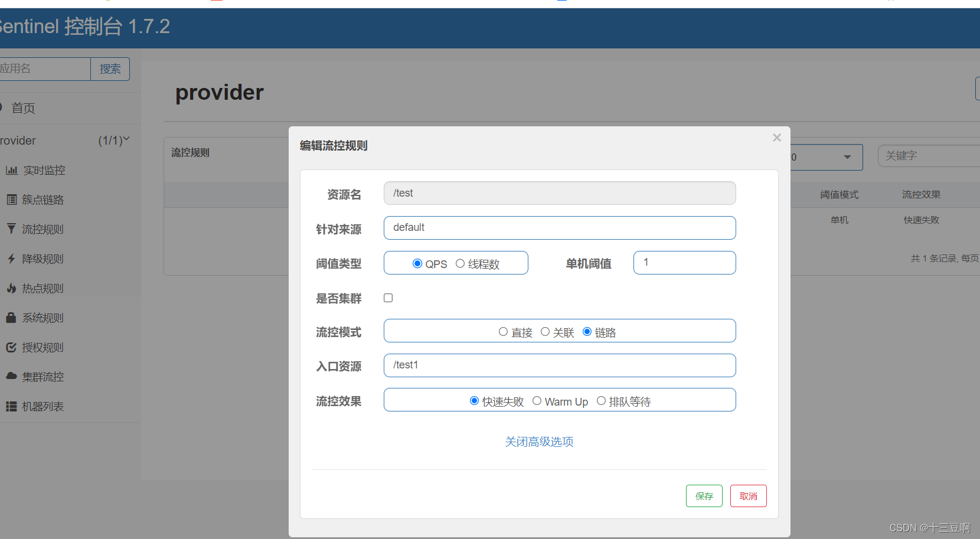Select 快速失败 control effect
Image resolution: width=980 pixels, height=539 pixels.
tap(474, 401)
